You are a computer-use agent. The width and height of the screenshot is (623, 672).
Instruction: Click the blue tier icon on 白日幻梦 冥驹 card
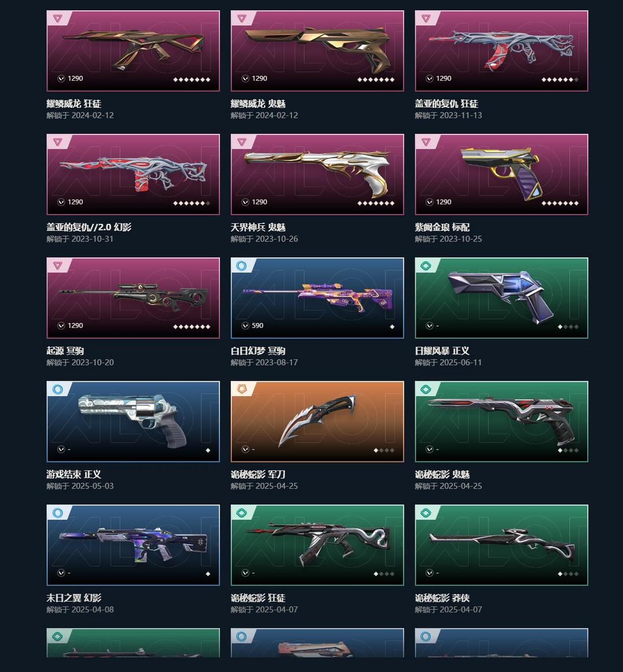pos(242,266)
